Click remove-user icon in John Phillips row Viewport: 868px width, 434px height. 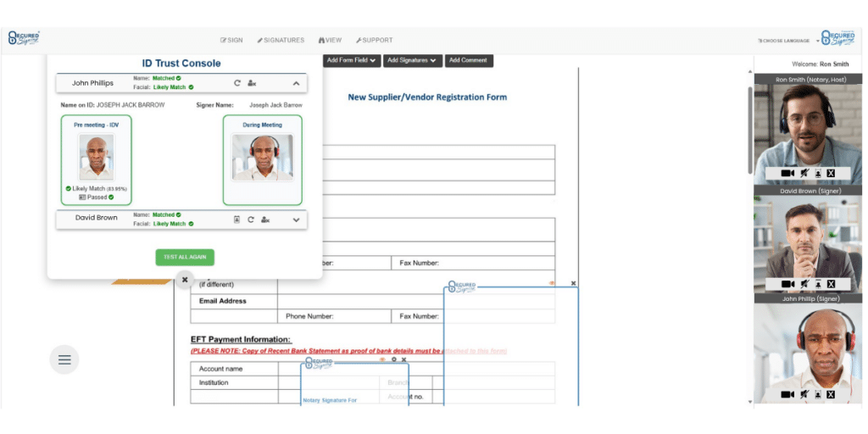click(x=251, y=83)
